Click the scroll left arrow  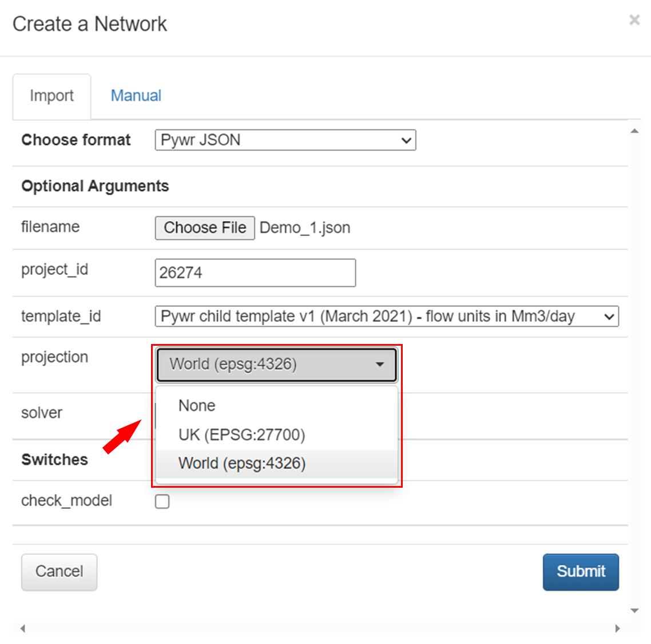(23, 629)
